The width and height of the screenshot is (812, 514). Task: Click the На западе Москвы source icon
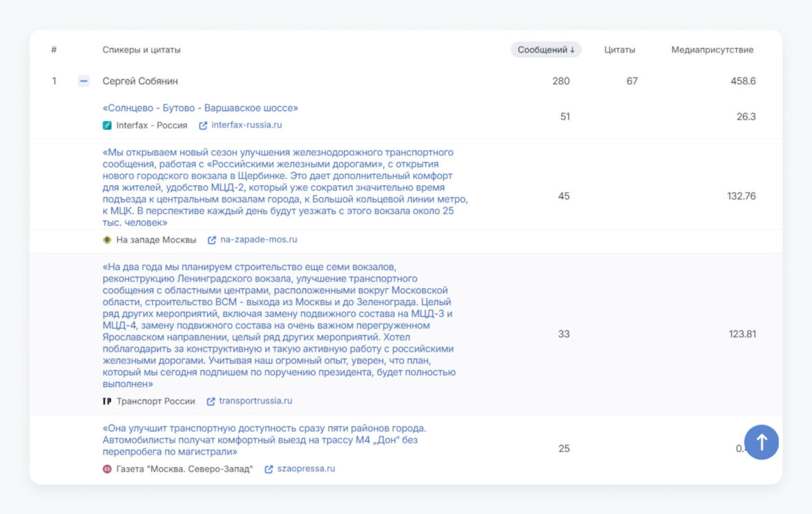point(107,240)
